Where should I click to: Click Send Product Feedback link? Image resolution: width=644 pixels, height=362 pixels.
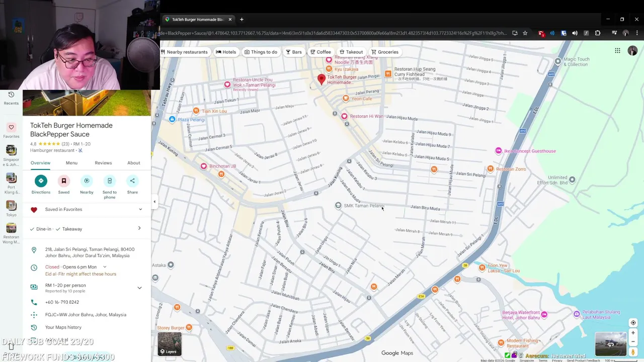pyautogui.click(x=584, y=360)
